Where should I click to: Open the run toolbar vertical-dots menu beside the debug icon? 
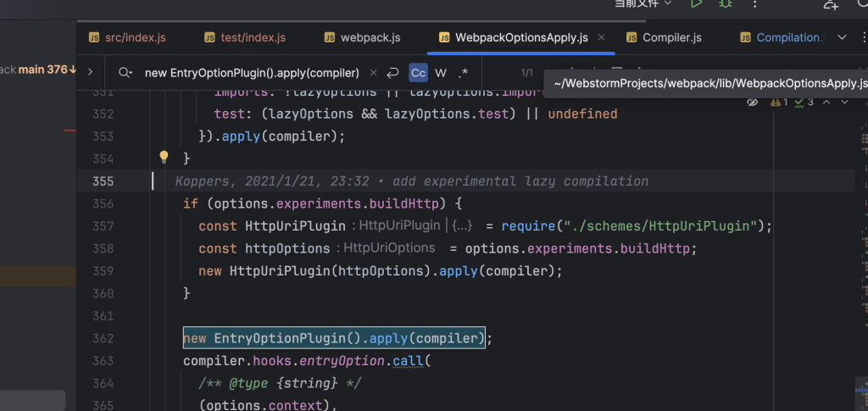(755, 3)
